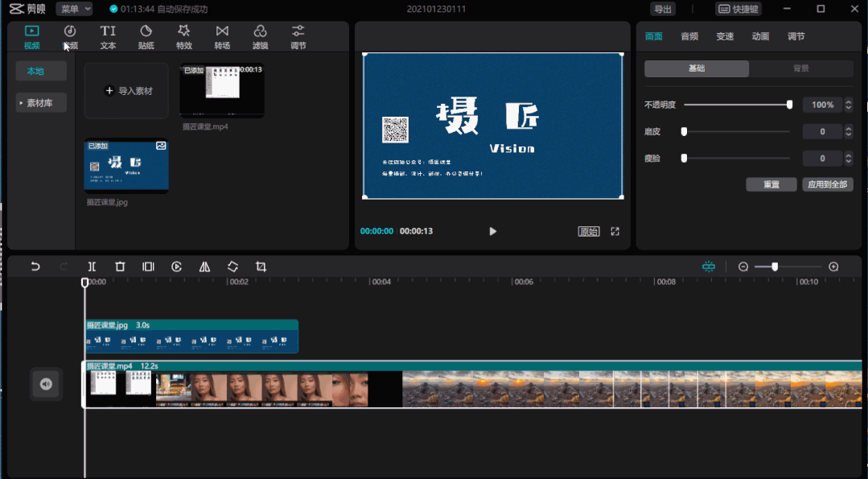Click the 瘦脸 value field
Viewport: 868px width, 479px height.
(823, 158)
